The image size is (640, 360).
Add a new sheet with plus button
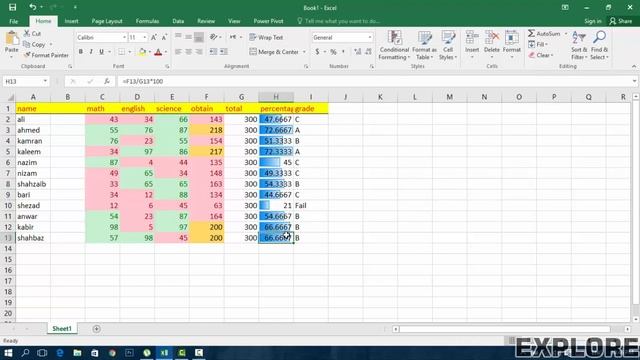tap(96, 329)
